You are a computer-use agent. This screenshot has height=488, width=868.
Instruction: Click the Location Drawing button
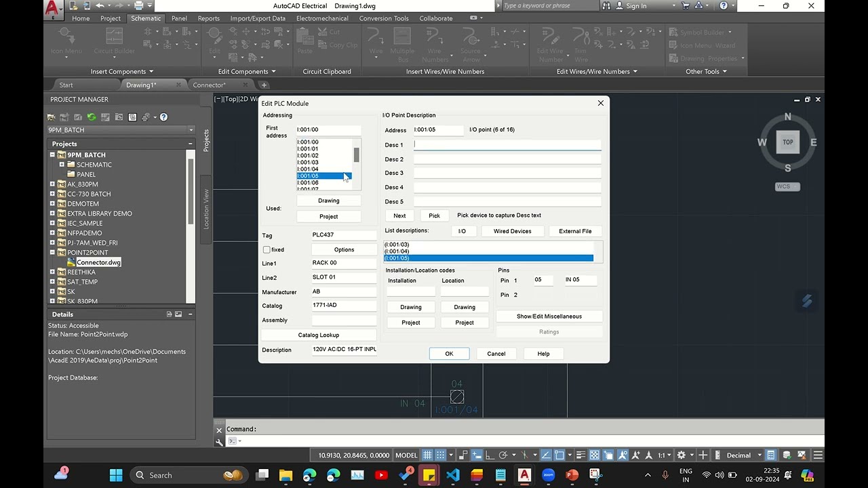point(465,307)
